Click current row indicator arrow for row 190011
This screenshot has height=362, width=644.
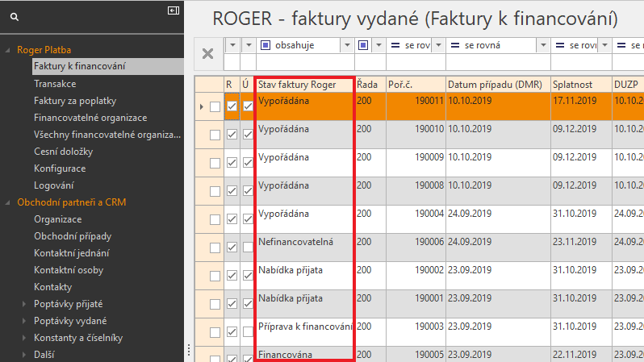click(201, 106)
